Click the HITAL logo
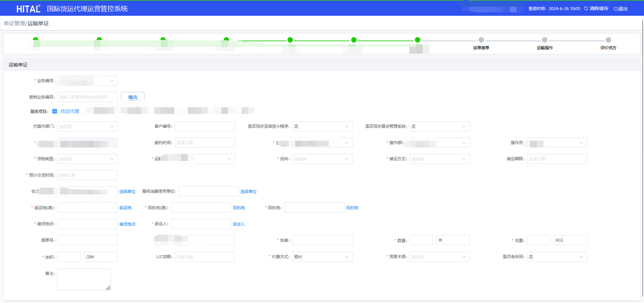Viewport: 644px width, 303px height. click(29, 9)
